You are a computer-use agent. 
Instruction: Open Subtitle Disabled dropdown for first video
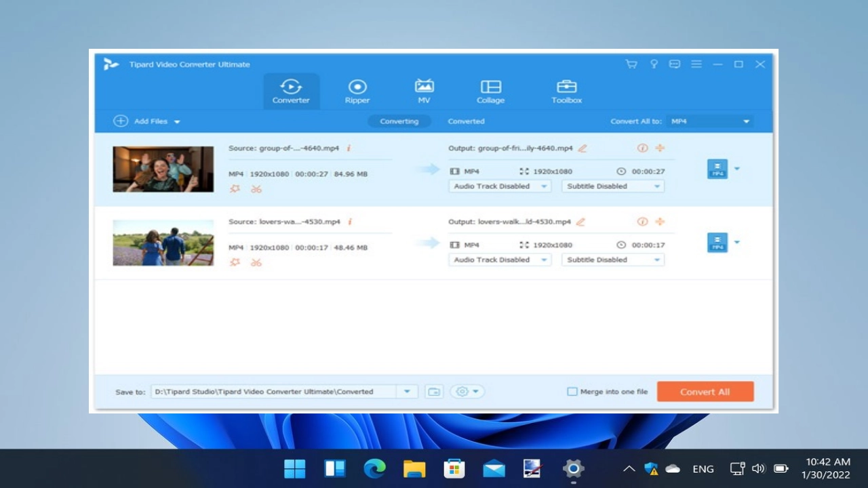tap(613, 186)
